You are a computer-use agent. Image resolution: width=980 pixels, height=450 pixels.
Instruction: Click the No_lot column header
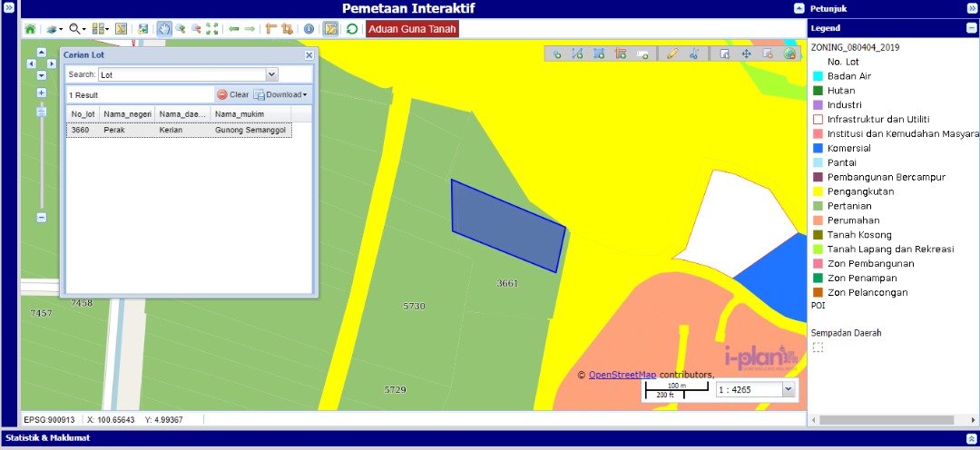point(83,114)
